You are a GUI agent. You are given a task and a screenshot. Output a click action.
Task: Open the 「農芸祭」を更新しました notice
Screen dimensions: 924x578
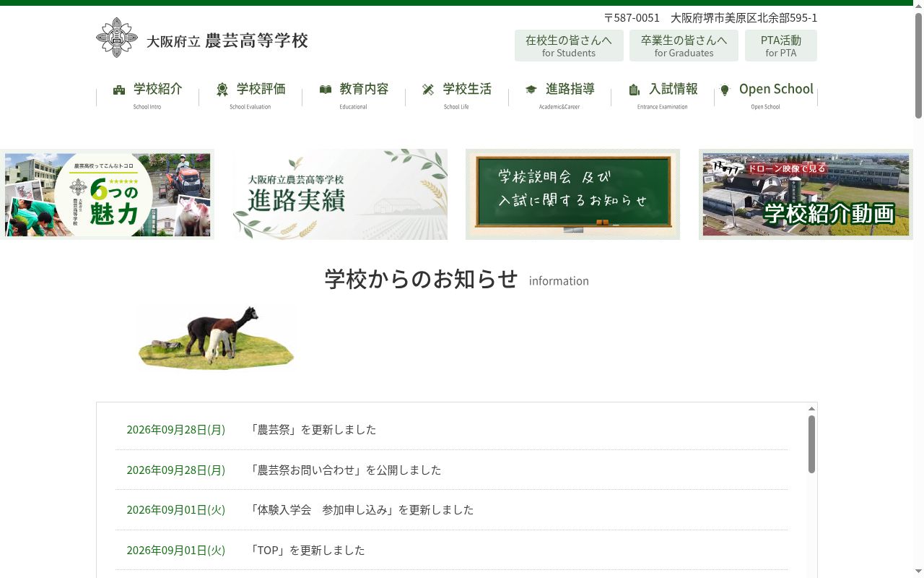tap(313, 429)
